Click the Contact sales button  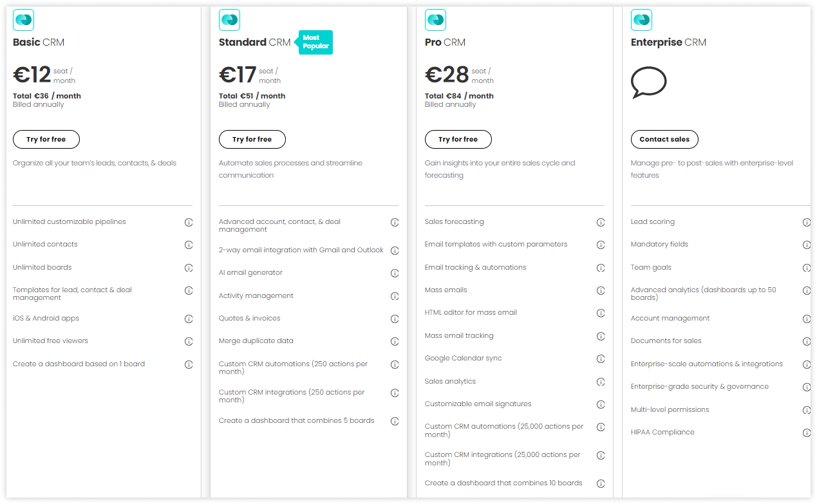664,140
